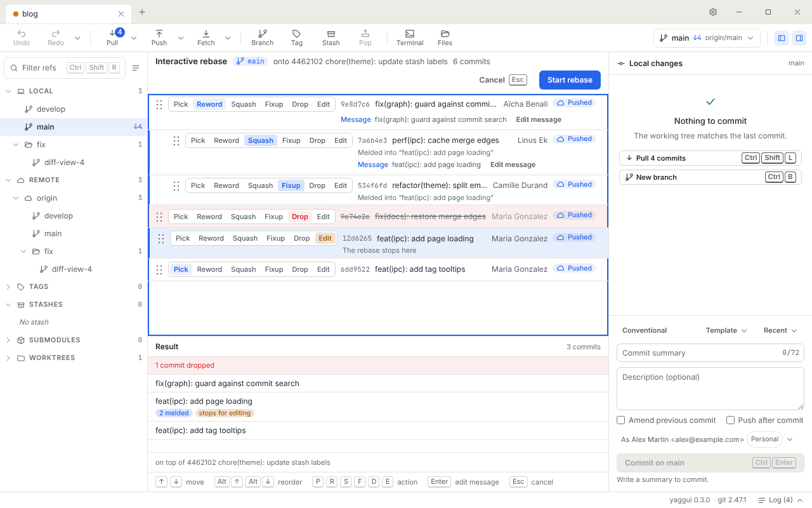Pull commits using the Pull icon
Screen dimensions: 812x508
tap(112, 38)
